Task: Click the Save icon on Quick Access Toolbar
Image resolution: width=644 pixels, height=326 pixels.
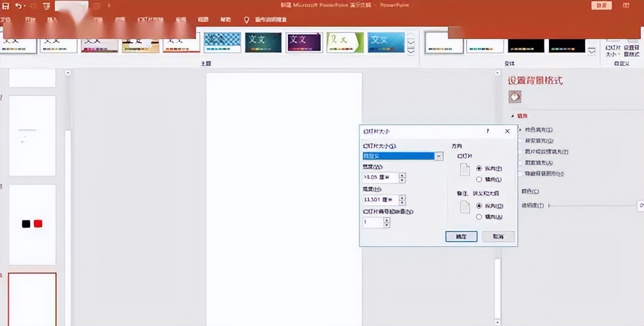Action: pos(6,5)
